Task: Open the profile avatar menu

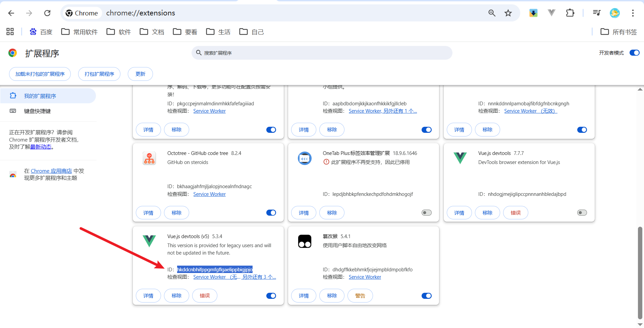Action: click(x=615, y=13)
